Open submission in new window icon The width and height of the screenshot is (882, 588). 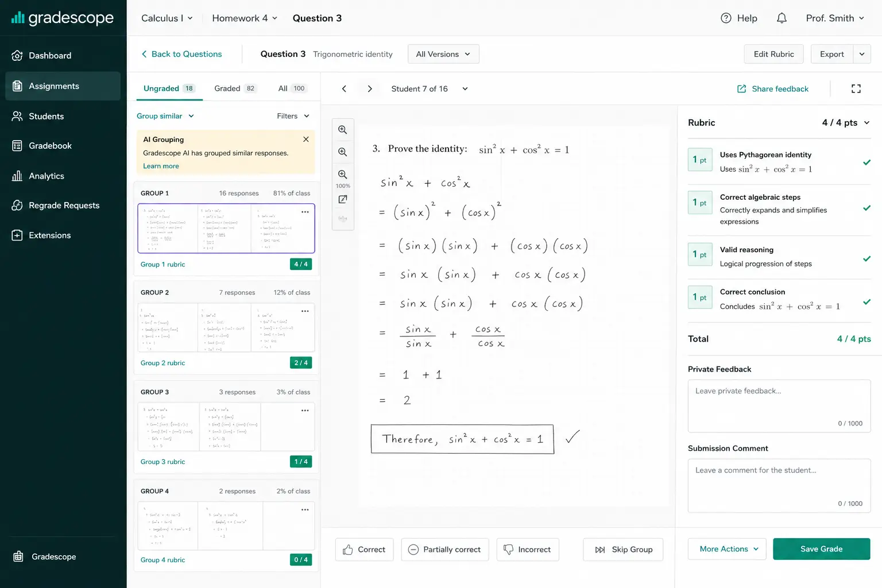click(343, 199)
